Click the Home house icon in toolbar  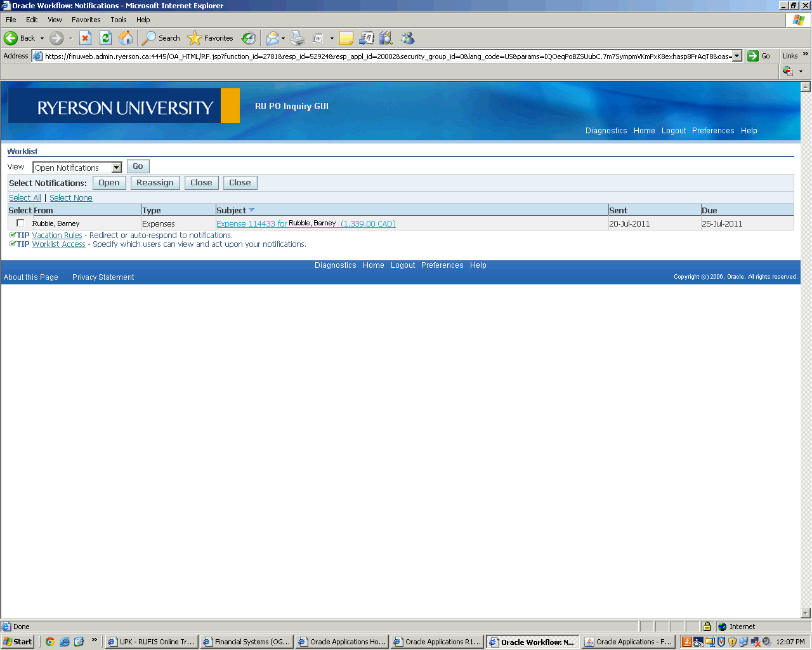tap(126, 38)
